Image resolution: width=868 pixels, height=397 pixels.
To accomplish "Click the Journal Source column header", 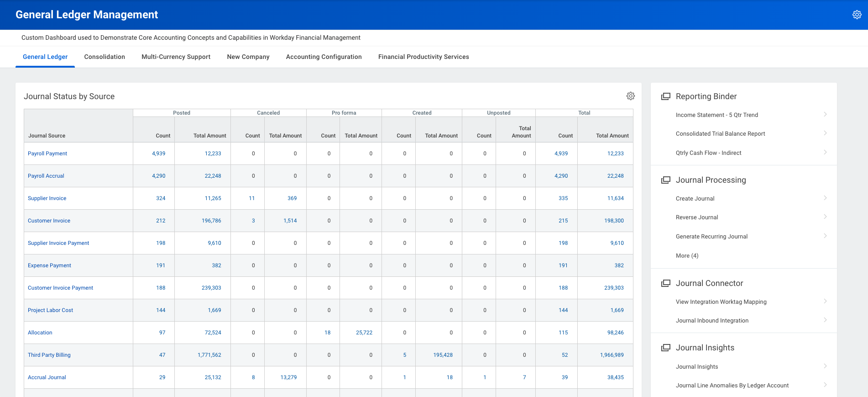I will [x=47, y=136].
